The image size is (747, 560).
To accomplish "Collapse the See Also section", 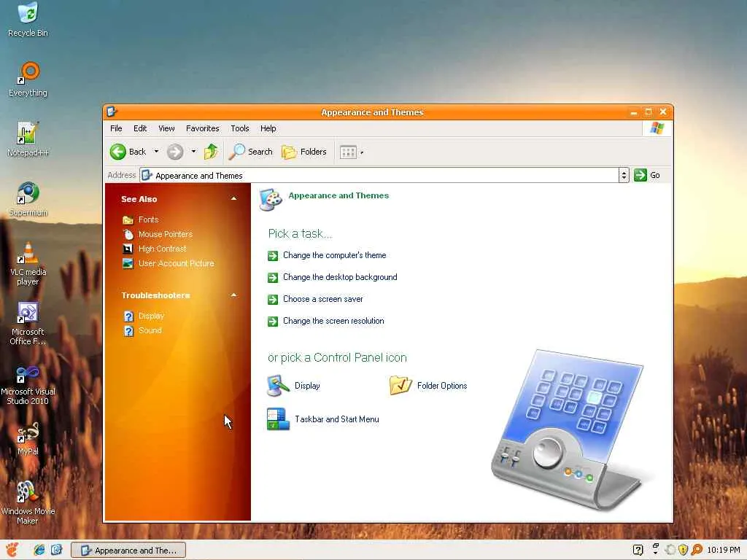I will click(233, 198).
